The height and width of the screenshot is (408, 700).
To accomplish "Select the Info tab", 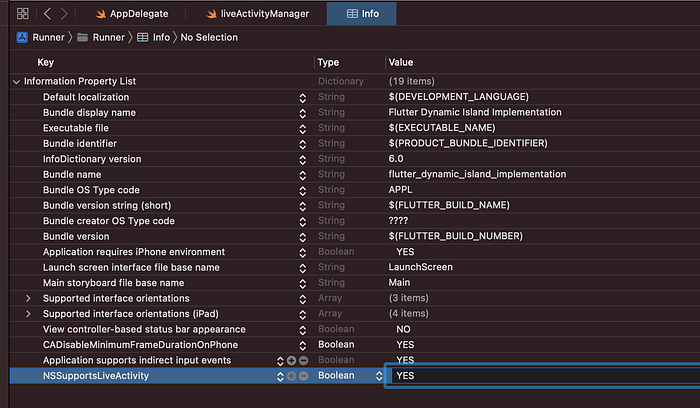I will click(362, 14).
